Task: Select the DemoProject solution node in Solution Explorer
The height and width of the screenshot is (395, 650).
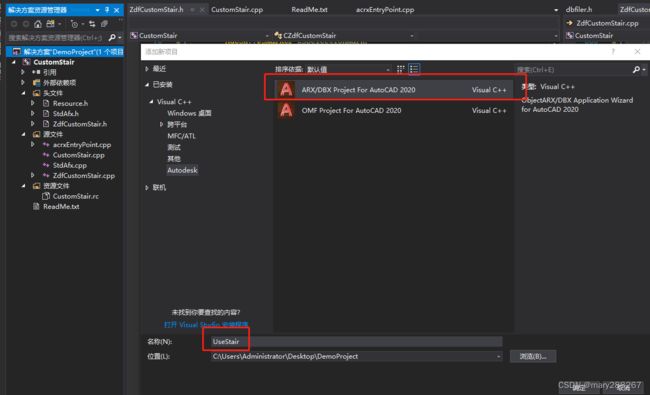Action: pos(65,52)
